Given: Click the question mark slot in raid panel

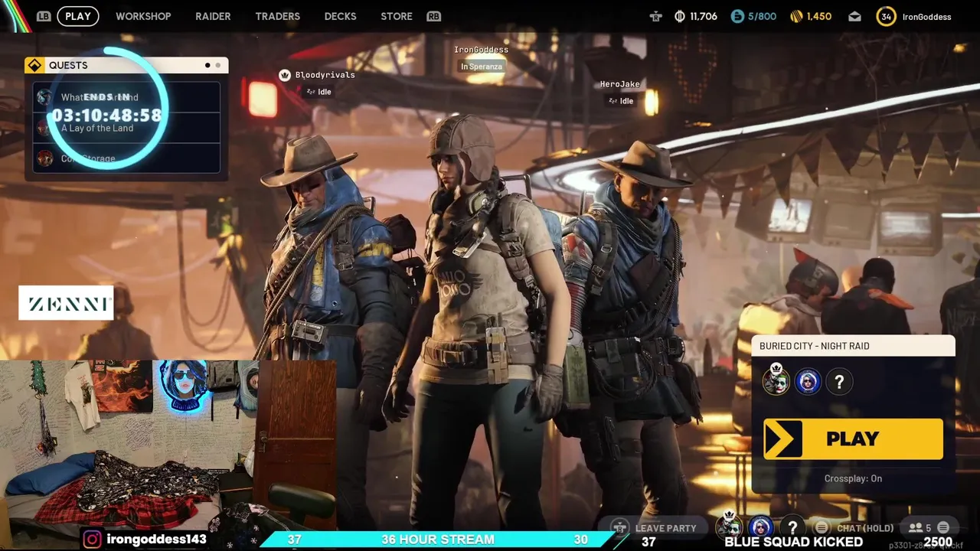Looking at the screenshot, I should point(839,381).
